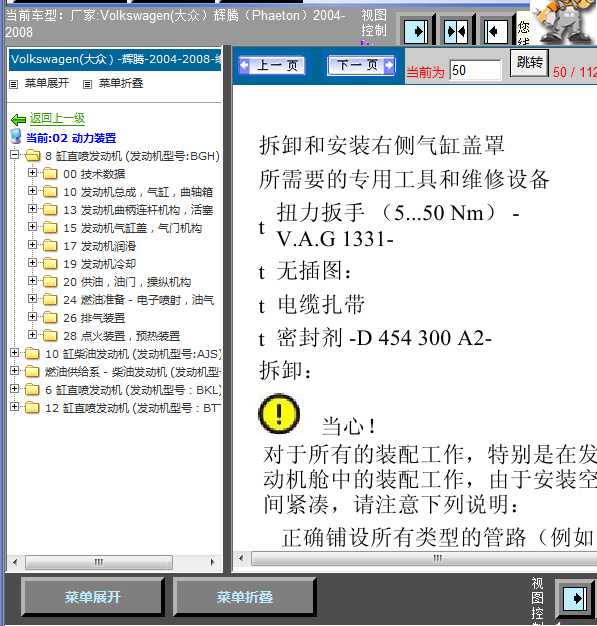
Task: Select the 19 发动机冷却 tree row
Action: click(99, 264)
